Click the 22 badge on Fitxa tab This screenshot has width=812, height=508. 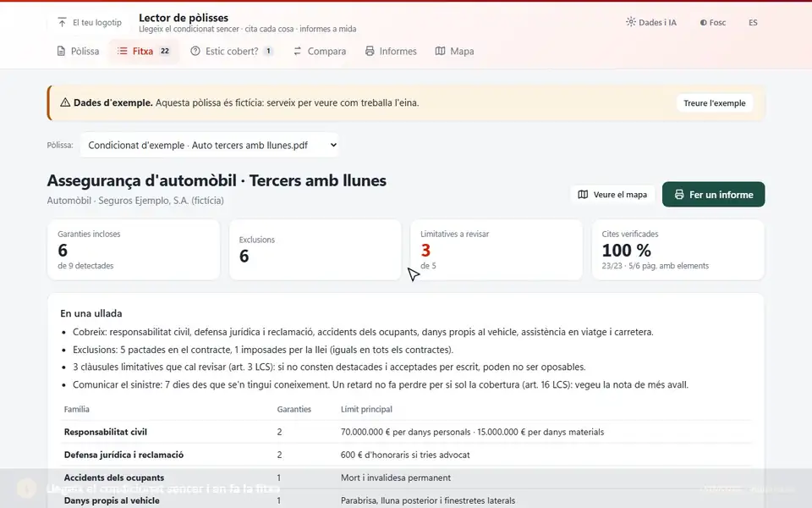(x=165, y=51)
